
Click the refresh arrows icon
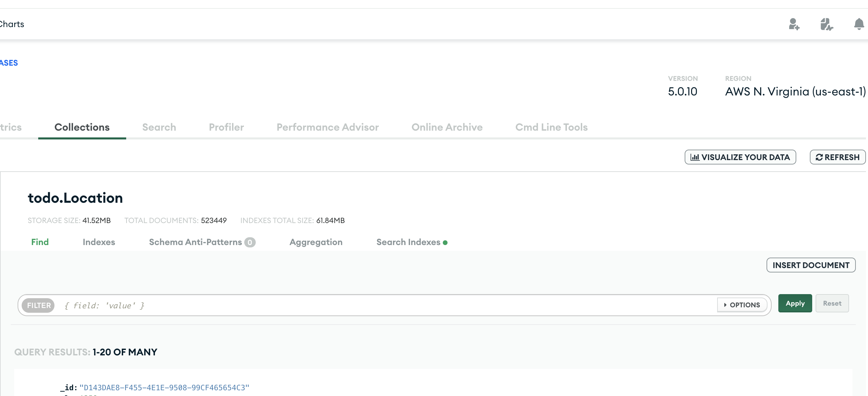pos(819,157)
